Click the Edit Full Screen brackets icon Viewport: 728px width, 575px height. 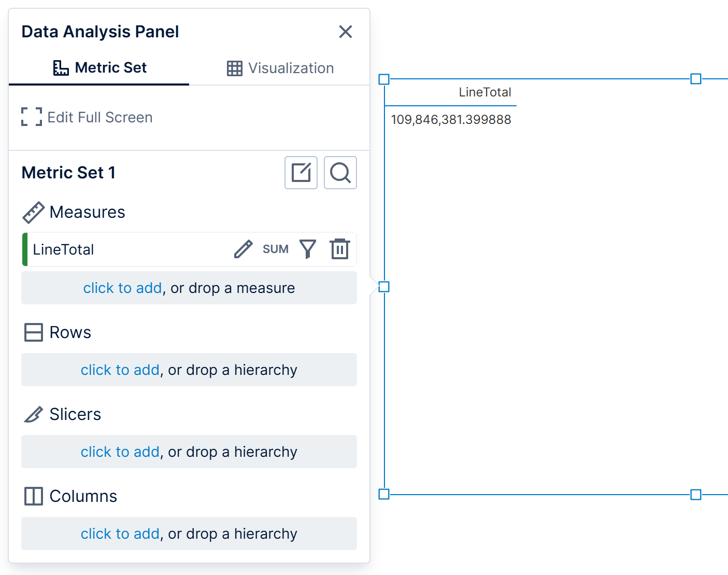click(x=32, y=117)
